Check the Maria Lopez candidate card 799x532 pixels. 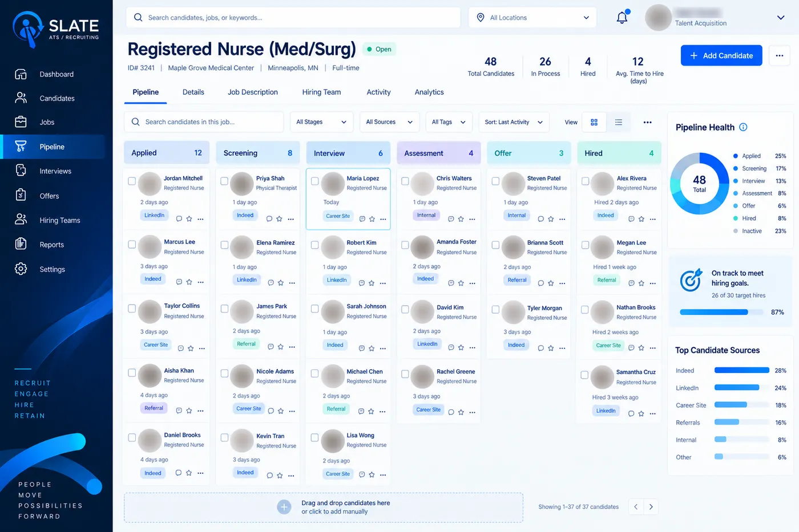pyautogui.click(x=314, y=181)
